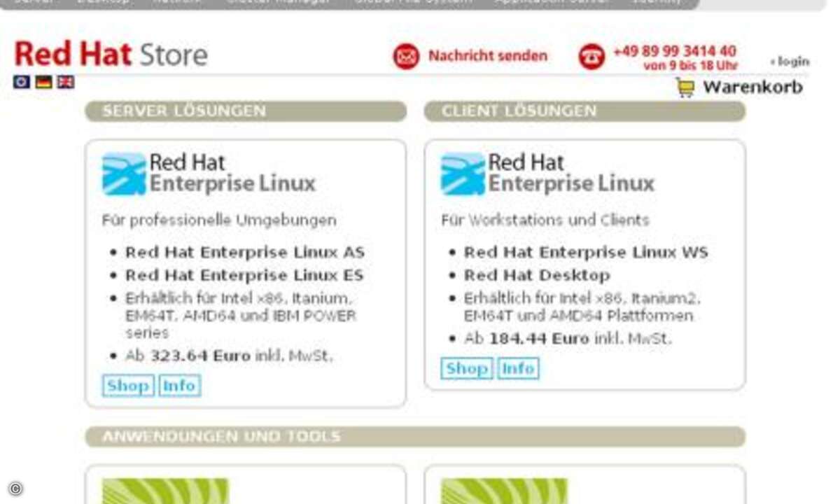
Task: Click Info in the Client Lösungen box
Action: [518, 368]
